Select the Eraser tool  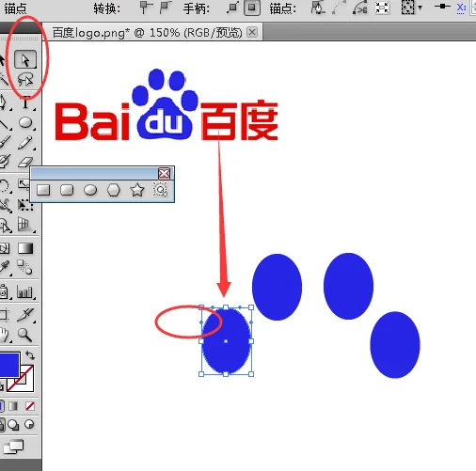(25, 162)
